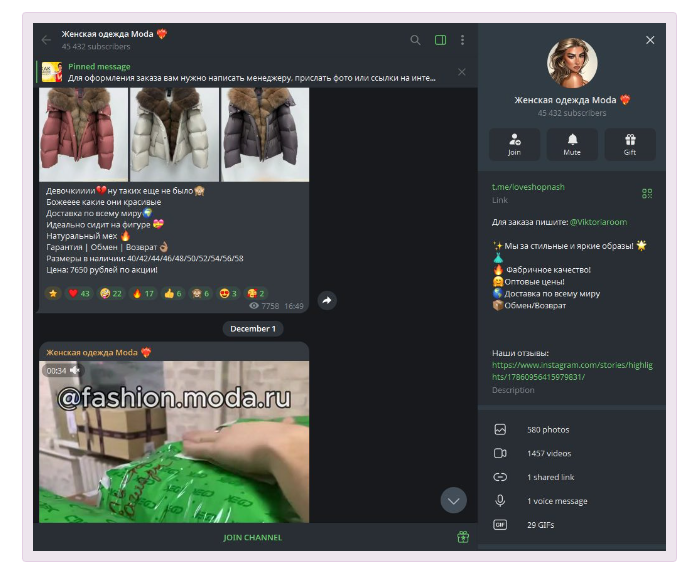Click the voice message microphone icon
The width and height of the screenshot is (693, 572).
pyautogui.click(x=500, y=501)
